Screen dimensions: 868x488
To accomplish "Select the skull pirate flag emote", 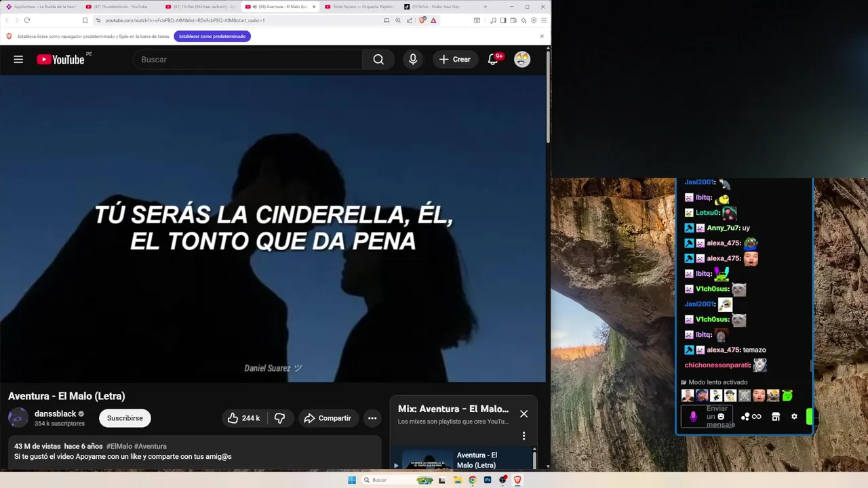I will point(745,395).
